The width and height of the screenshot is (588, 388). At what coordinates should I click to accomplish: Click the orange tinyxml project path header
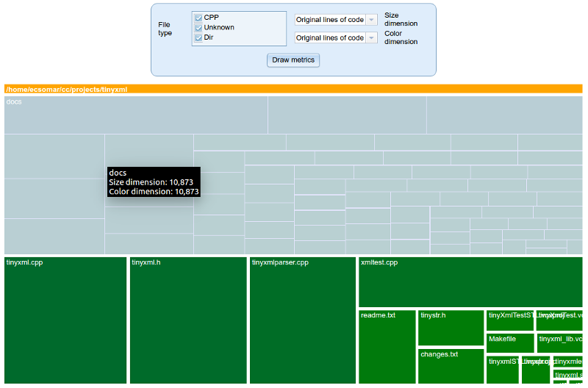[293, 89]
